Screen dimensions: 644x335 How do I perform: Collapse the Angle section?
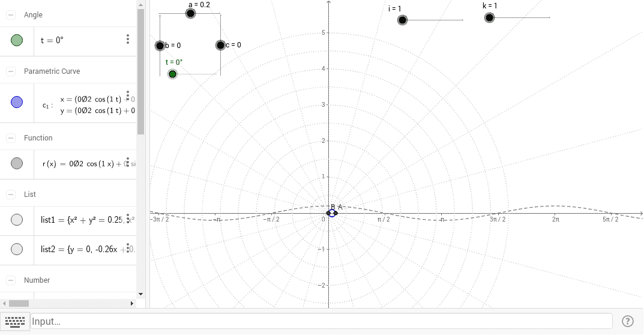(11, 15)
